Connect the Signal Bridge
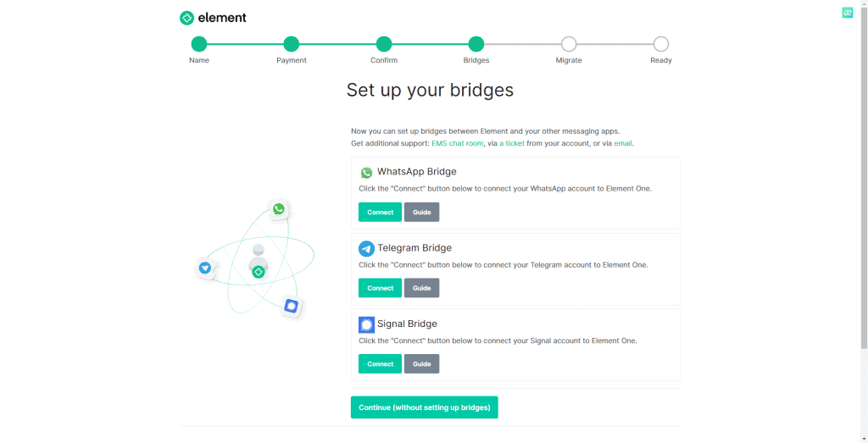The height and width of the screenshot is (443, 868). [x=381, y=364]
